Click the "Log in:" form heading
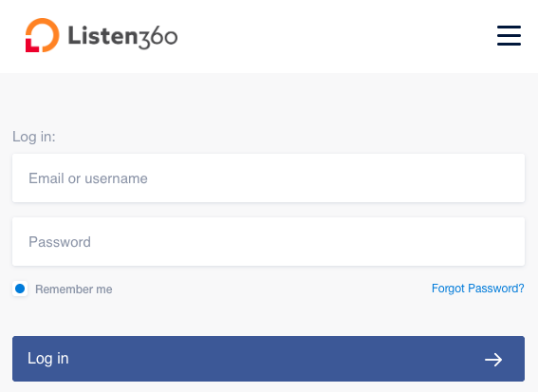This screenshot has height=392, width=538. [x=34, y=137]
